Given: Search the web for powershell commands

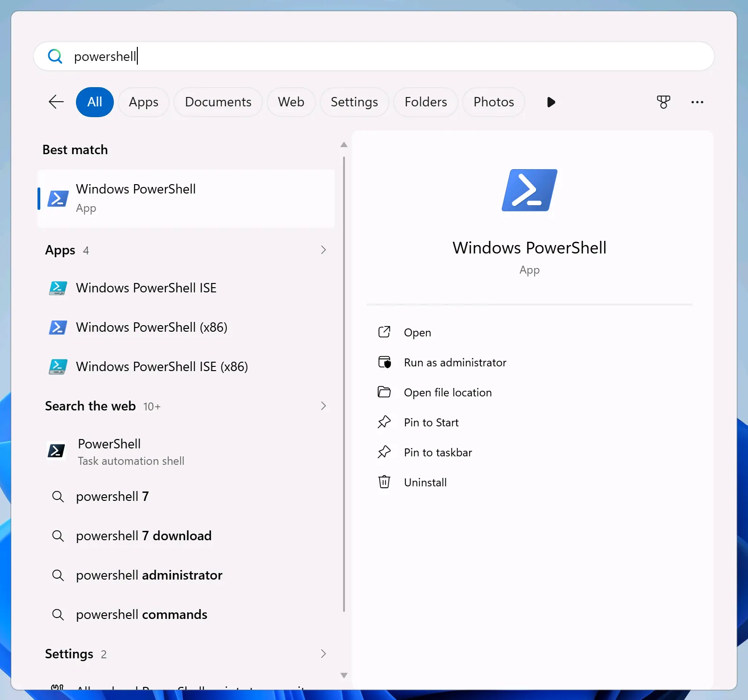Looking at the screenshot, I should [x=186, y=615].
